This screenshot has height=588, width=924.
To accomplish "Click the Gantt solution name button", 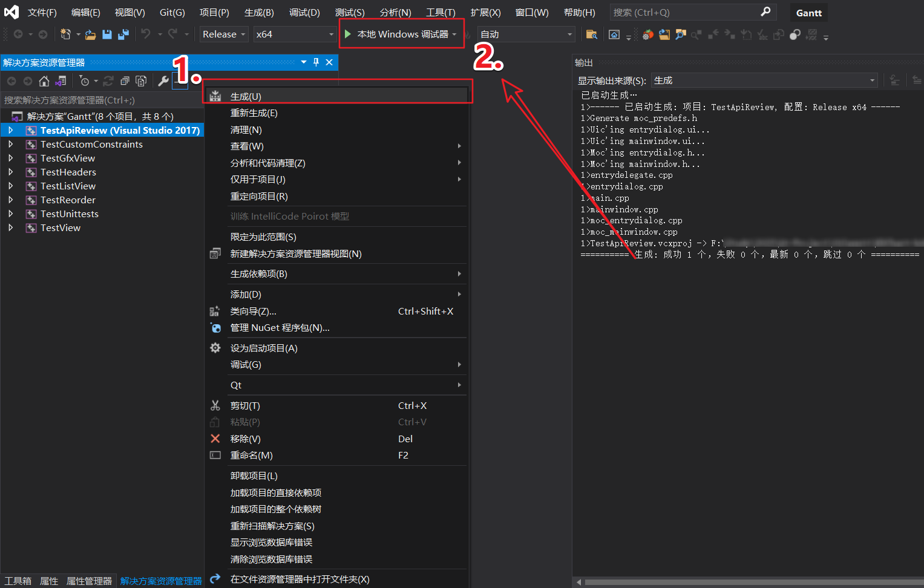I will [809, 13].
